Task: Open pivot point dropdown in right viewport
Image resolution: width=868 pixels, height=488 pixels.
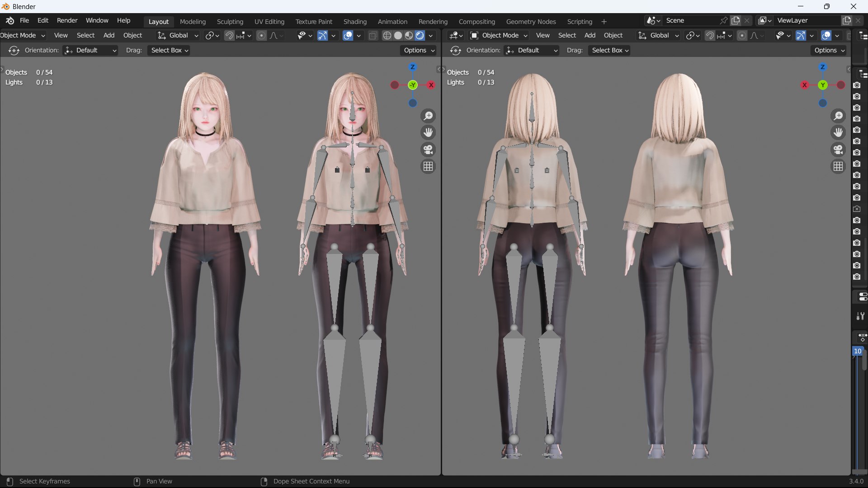Action: 692,36
